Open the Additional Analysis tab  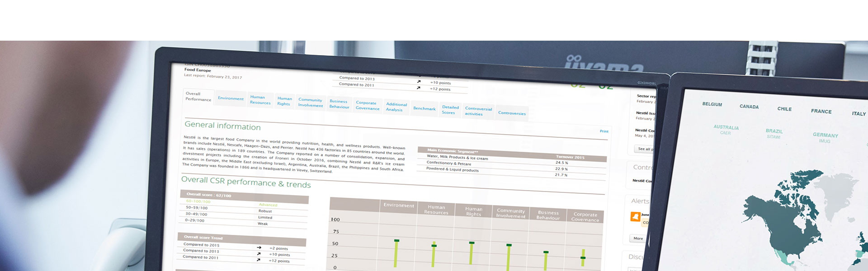(x=396, y=107)
